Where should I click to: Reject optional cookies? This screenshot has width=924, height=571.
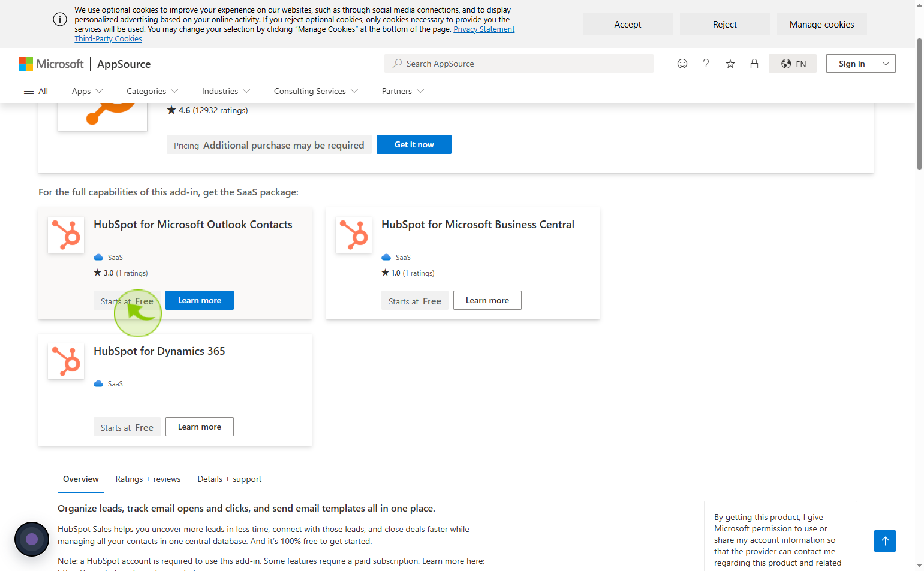click(725, 24)
